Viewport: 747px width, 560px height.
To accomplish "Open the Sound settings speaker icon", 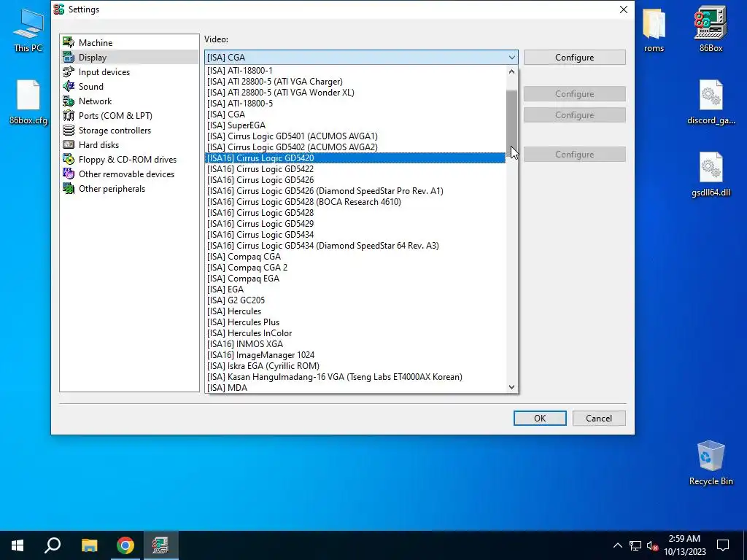I will (69, 86).
